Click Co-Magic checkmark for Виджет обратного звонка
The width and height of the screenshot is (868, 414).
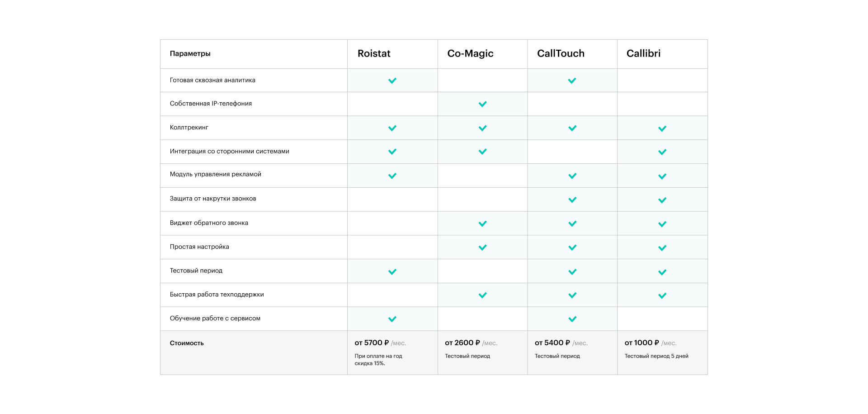click(482, 224)
